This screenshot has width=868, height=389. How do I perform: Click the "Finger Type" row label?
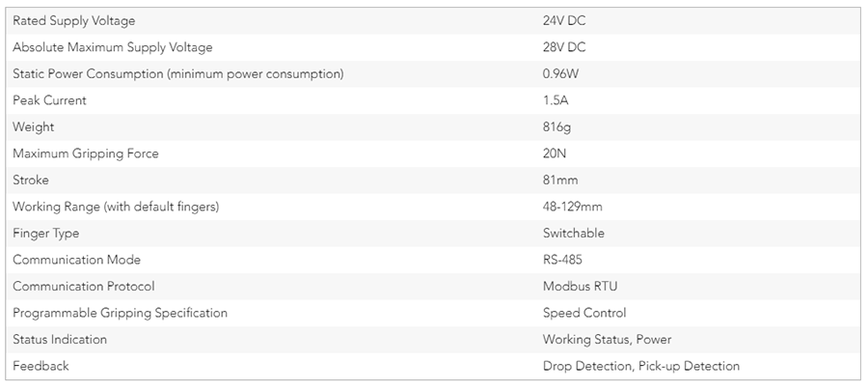pyautogui.click(x=46, y=234)
